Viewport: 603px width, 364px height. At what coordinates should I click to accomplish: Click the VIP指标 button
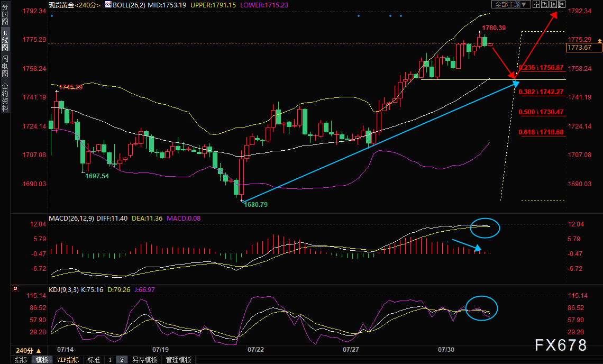click(68, 360)
